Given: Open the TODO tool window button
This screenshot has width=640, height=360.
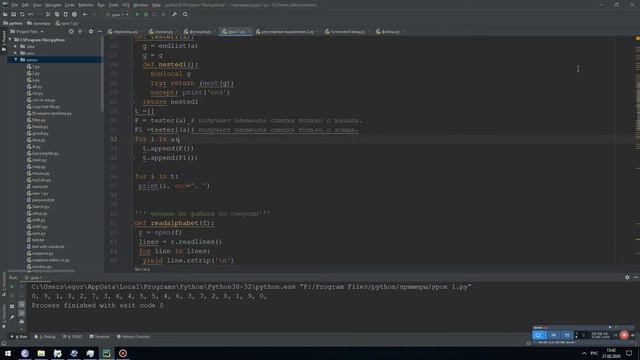Looking at the screenshot, I should point(73,337).
